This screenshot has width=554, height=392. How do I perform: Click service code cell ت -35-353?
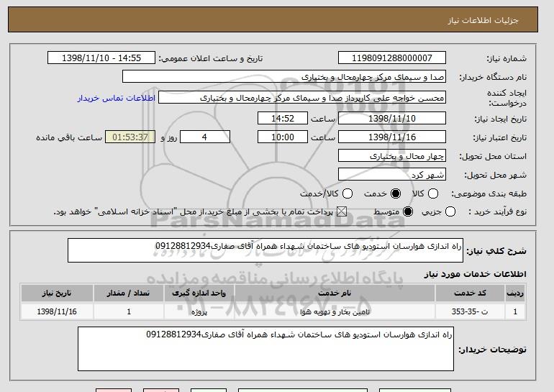pyautogui.click(x=470, y=312)
